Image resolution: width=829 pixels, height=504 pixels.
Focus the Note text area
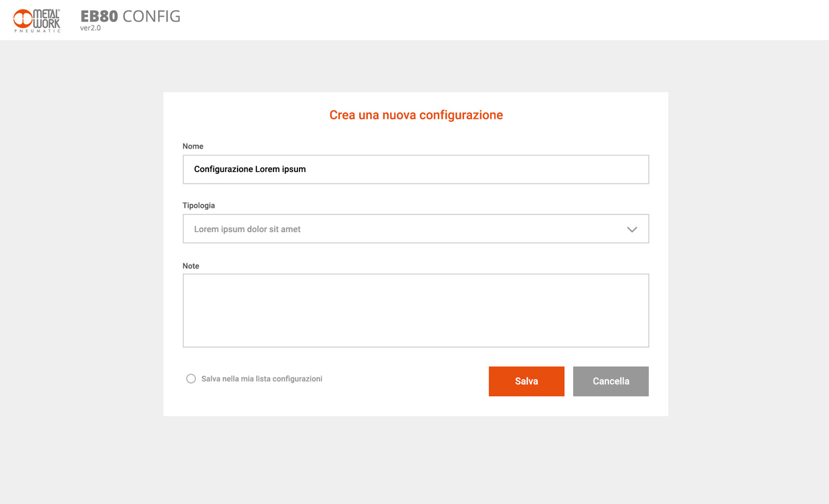(416, 311)
